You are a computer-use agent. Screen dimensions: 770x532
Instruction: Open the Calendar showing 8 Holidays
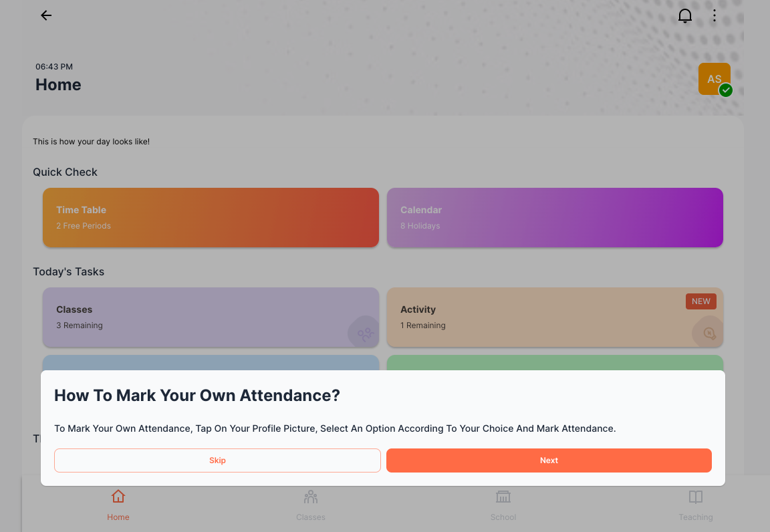[x=555, y=217]
